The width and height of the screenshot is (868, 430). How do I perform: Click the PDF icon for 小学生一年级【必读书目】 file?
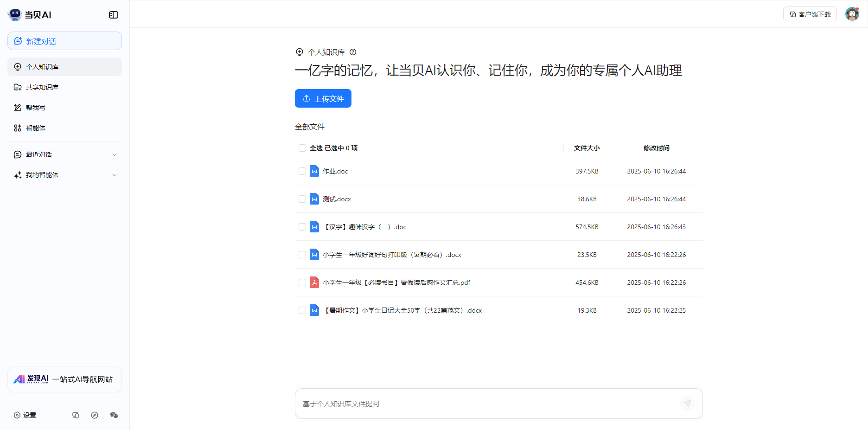(314, 282)
